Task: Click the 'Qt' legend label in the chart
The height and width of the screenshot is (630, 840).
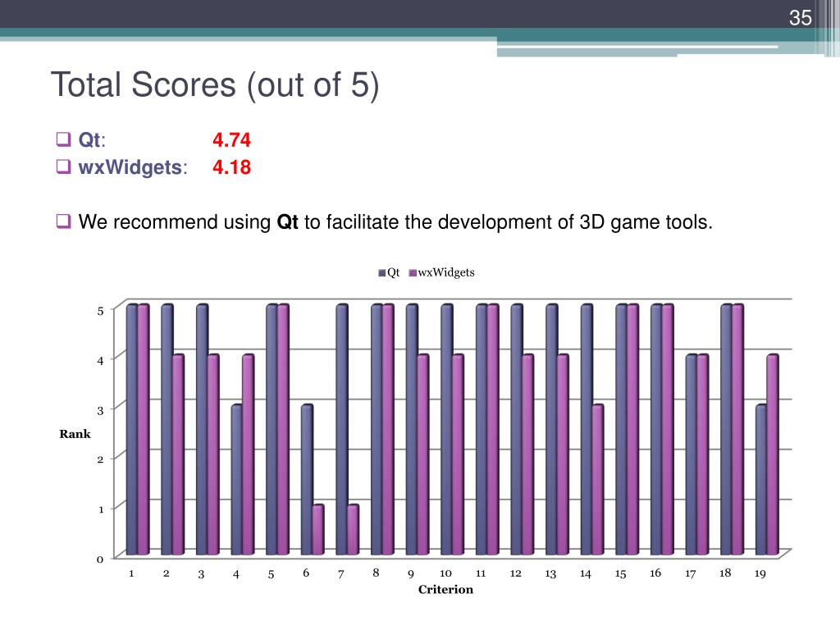Action: point(393,272)
